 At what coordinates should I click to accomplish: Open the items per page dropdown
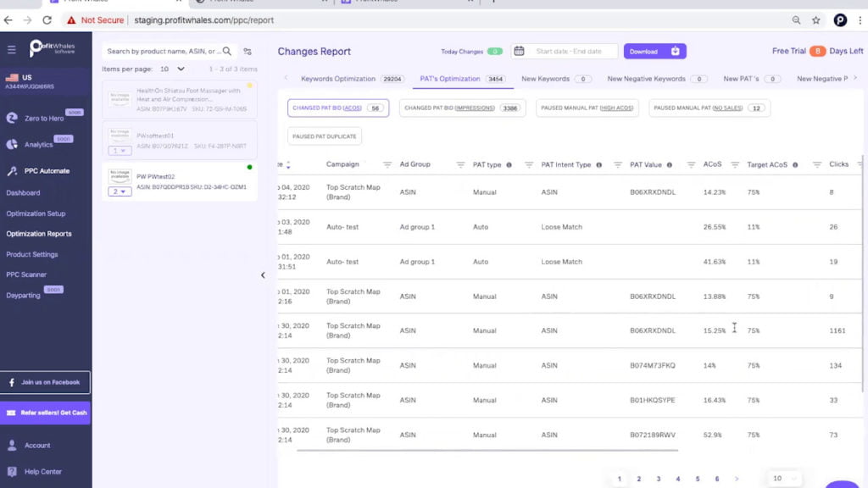tap(172, 69)
